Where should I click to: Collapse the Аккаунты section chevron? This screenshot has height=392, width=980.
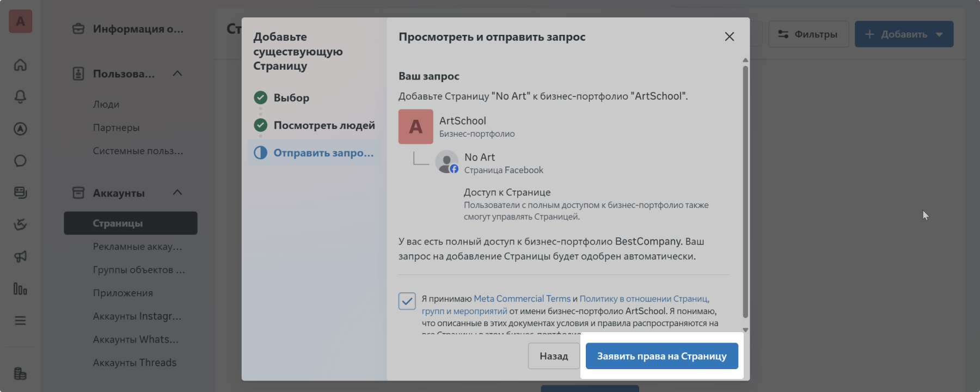click(177, 192)
